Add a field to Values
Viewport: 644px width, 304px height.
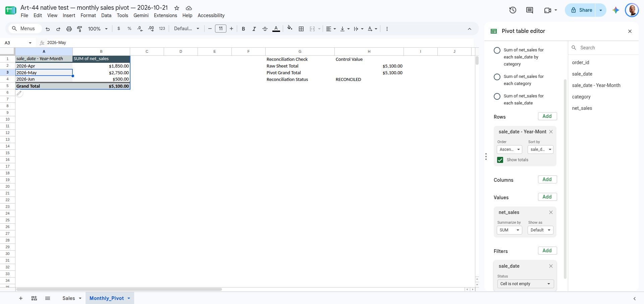(547, 197)
